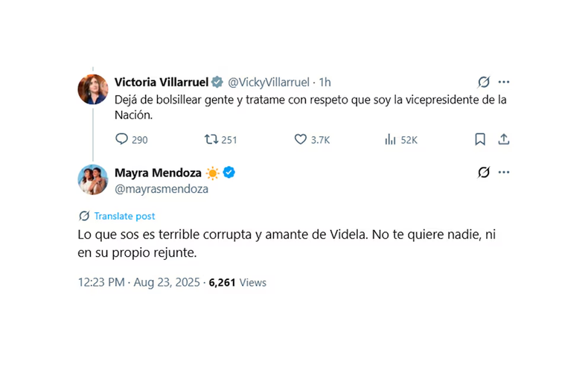Repost Victoria Villarruel's tweet
Screen dimensions: 588x370
210,139
